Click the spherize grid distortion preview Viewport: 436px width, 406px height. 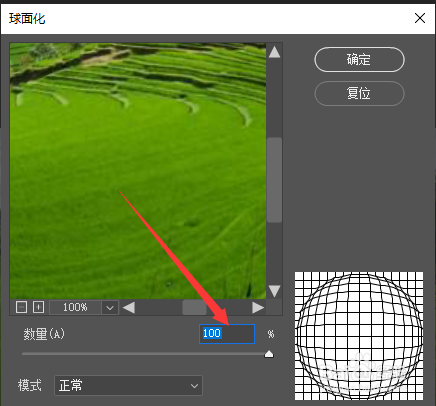pyautogui.click(x=359, y=336)
